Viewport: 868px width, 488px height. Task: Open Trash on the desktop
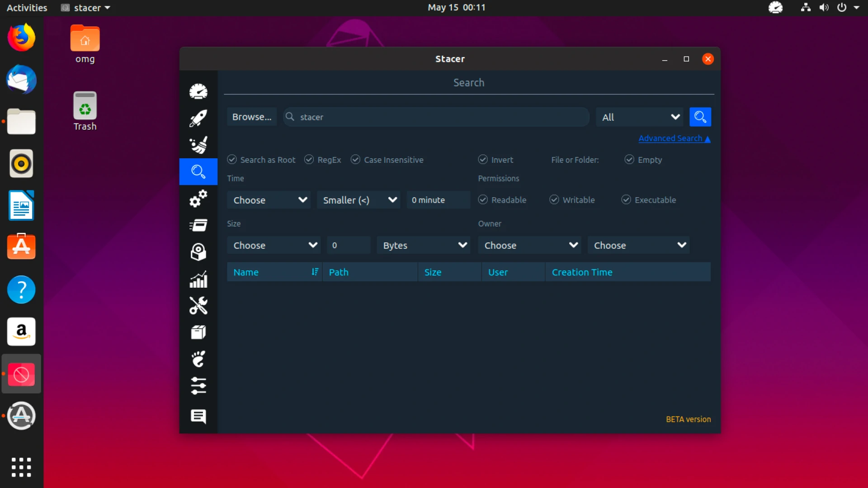[85, 111]
